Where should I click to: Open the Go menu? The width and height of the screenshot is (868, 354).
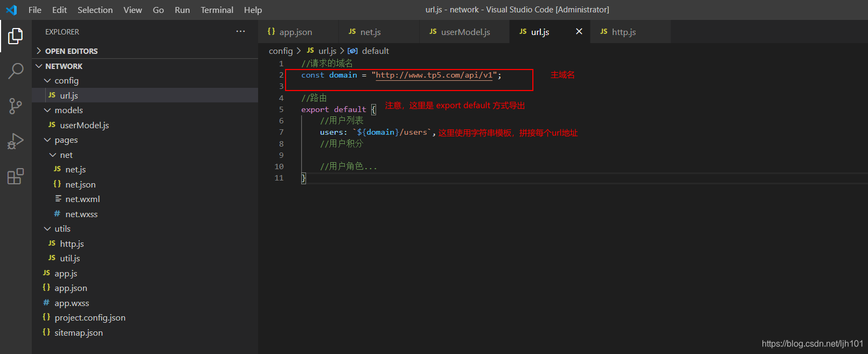pos(158,10)
